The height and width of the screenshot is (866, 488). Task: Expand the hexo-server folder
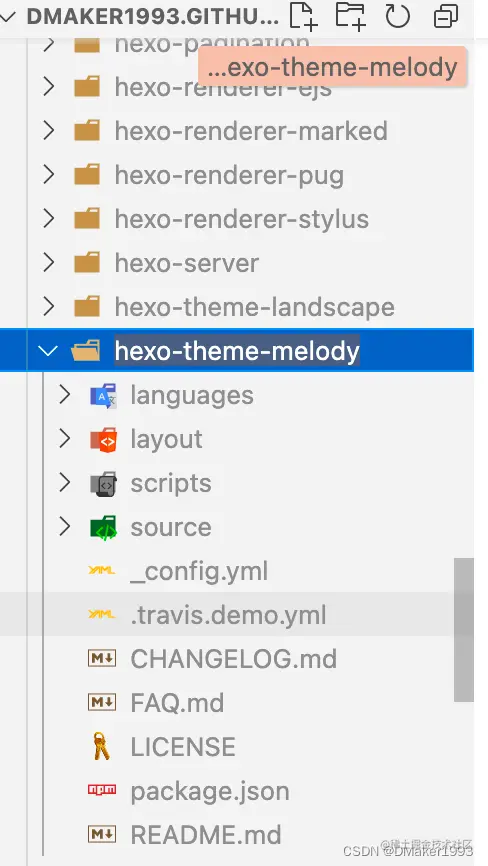coord(49,262)
